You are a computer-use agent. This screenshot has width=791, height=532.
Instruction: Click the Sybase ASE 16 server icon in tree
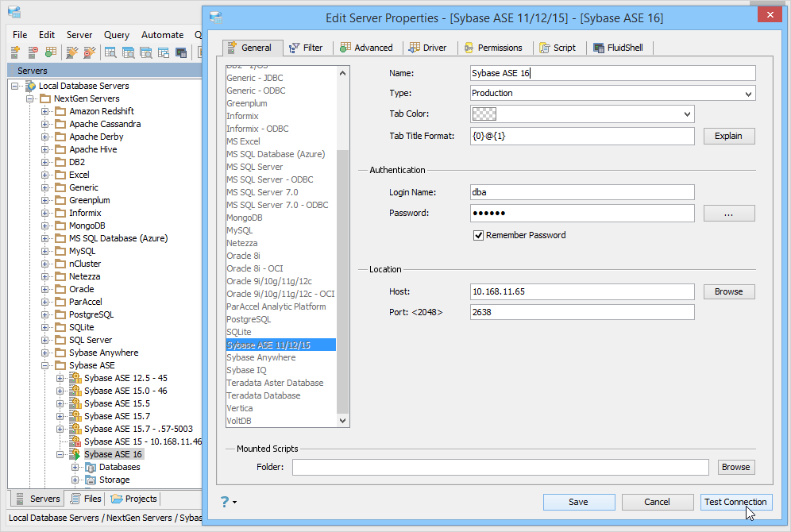(75, 454)
